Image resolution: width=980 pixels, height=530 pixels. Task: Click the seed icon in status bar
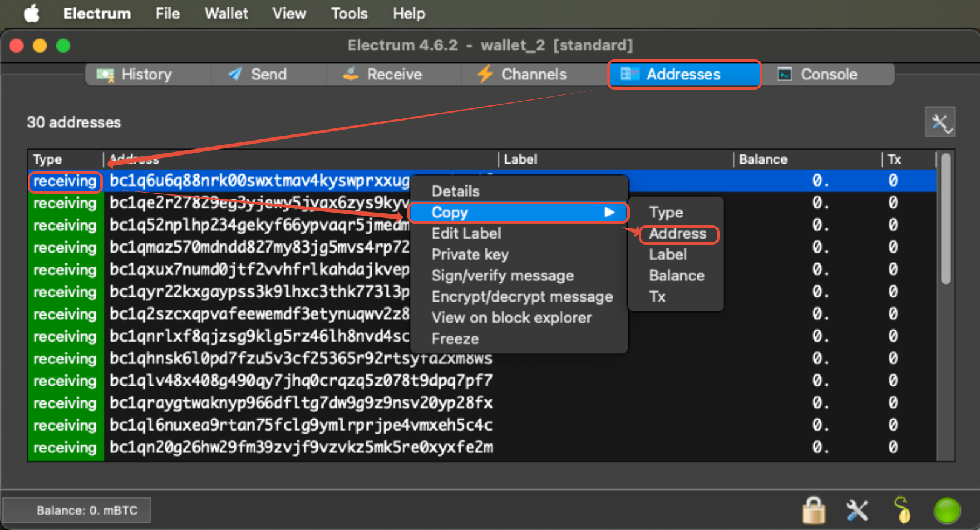pyautogui.click(x=903, y=510)
